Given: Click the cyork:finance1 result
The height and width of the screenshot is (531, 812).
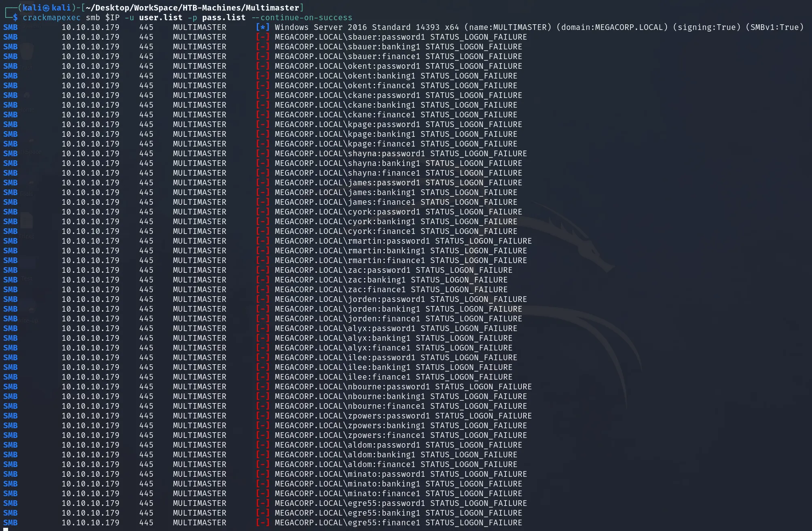Looking at the screenshot, I should 396,231.
